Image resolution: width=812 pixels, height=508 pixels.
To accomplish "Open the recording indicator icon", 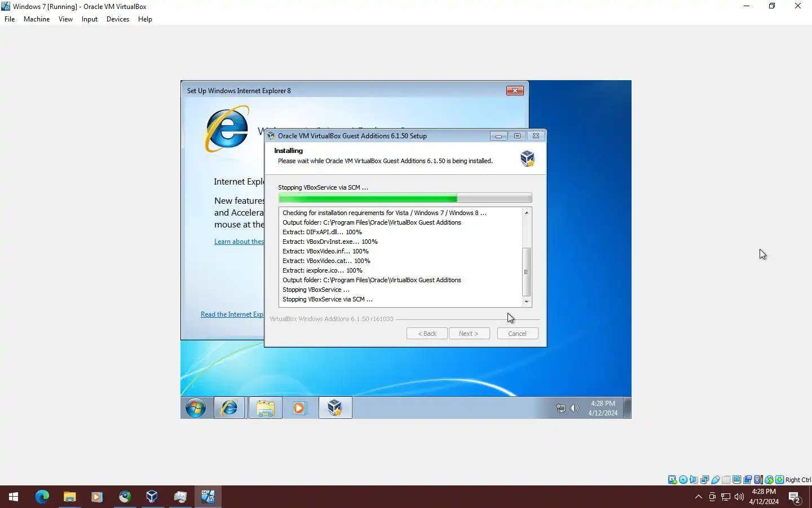I will (747, 480).
